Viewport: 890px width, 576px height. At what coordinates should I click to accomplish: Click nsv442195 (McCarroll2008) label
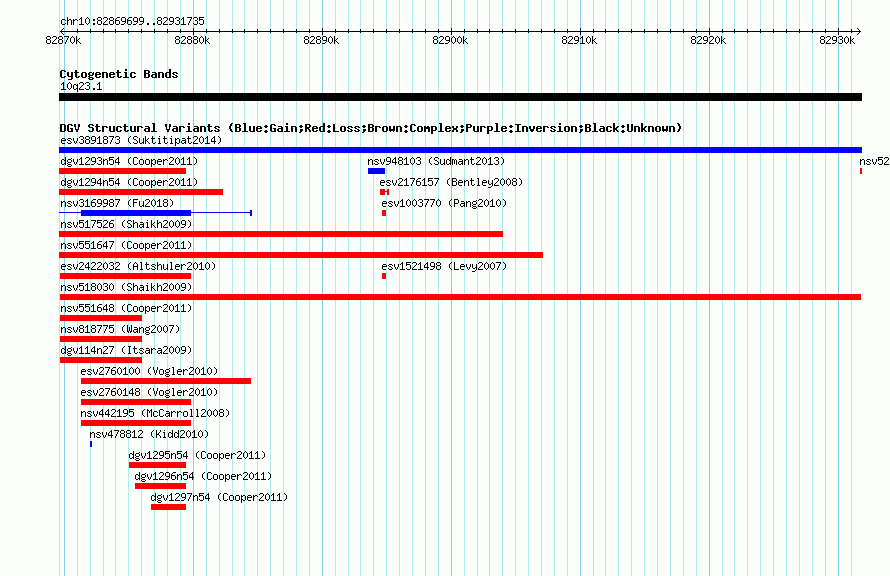[x=155, y=413]
